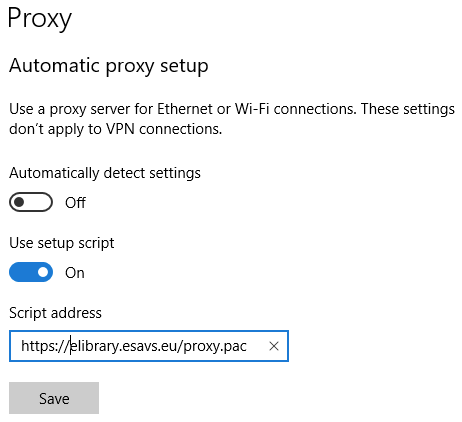Click the Script address text field
The height and width of the screenshot is (422, 462).
(x=149, y=346)
